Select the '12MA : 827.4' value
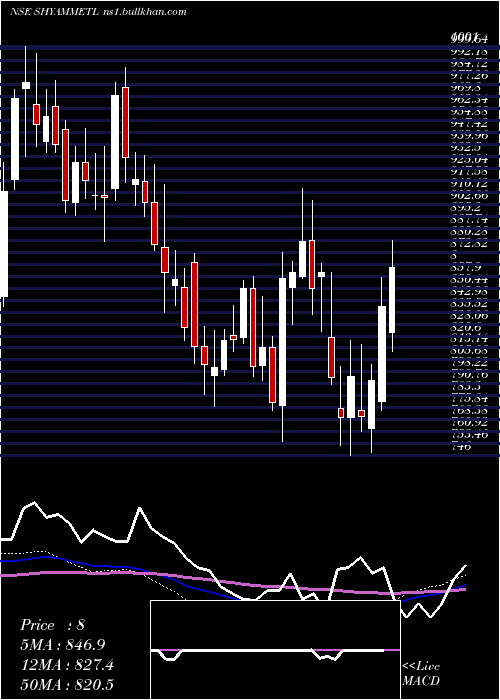 [67, 665]
